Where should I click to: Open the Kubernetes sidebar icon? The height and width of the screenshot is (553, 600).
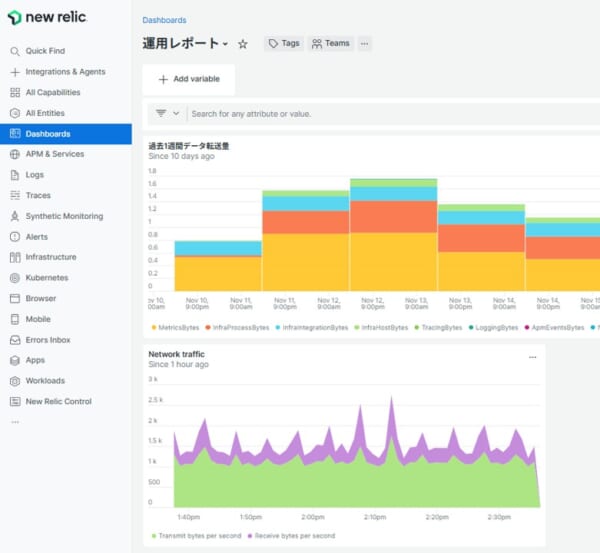coord(15,278)
